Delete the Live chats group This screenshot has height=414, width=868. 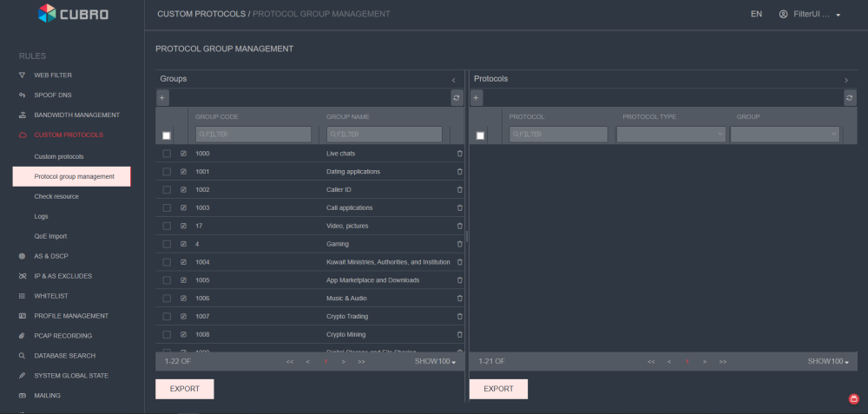coord(459,154)
